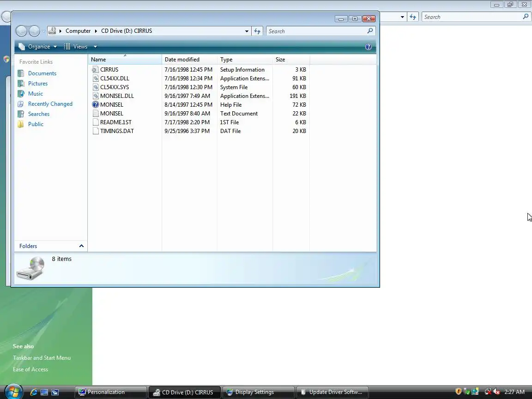Open the Windows Start orb
This screenshot has width=532, height=399.
tap(13, 392)
